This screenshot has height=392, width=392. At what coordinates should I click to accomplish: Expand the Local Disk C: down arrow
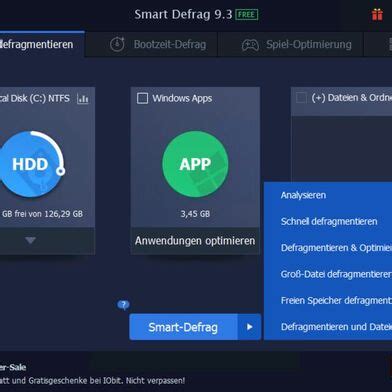pos(31,240)
